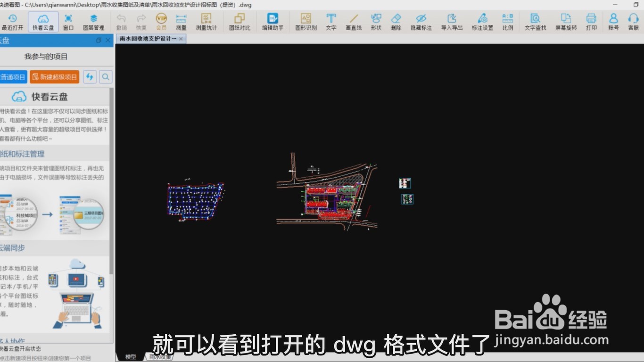Select the 形状 shape tool
The image size is (644, 362).
[x=376, y=22]
